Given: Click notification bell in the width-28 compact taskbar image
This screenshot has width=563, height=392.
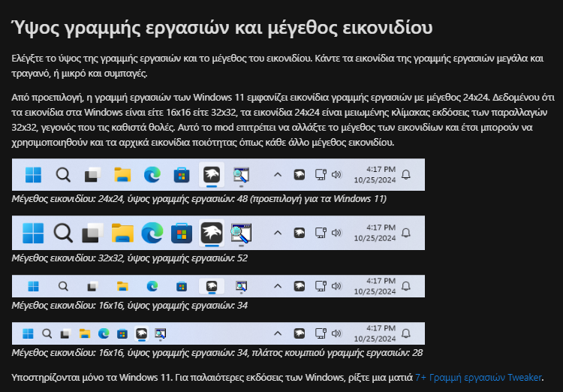Looking at the screenshot, I should (406, 333).
